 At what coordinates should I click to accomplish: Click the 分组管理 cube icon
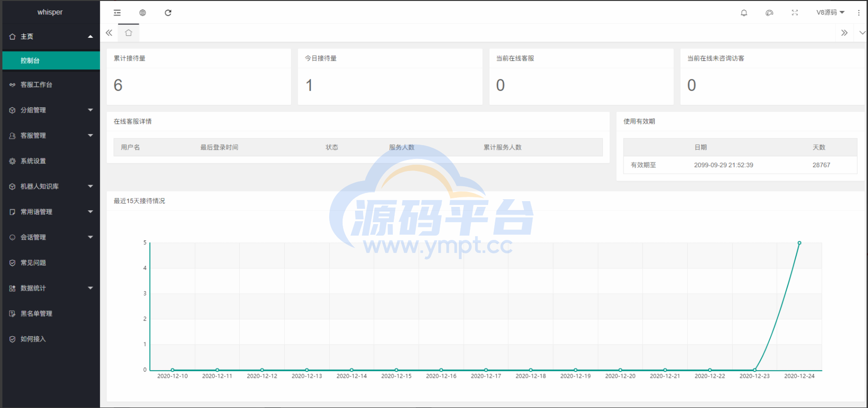pos(12,110)
